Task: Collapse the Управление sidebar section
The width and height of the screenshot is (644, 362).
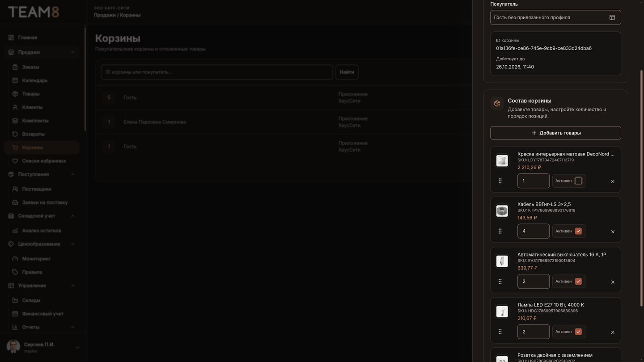Action: point(73,286)
